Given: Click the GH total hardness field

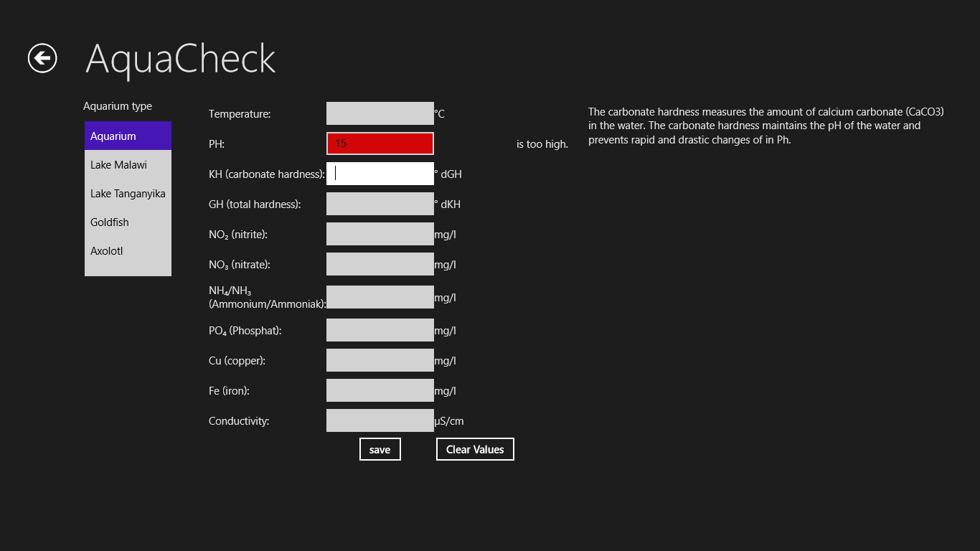Looking at the screenshot, I should pos(380,204).
